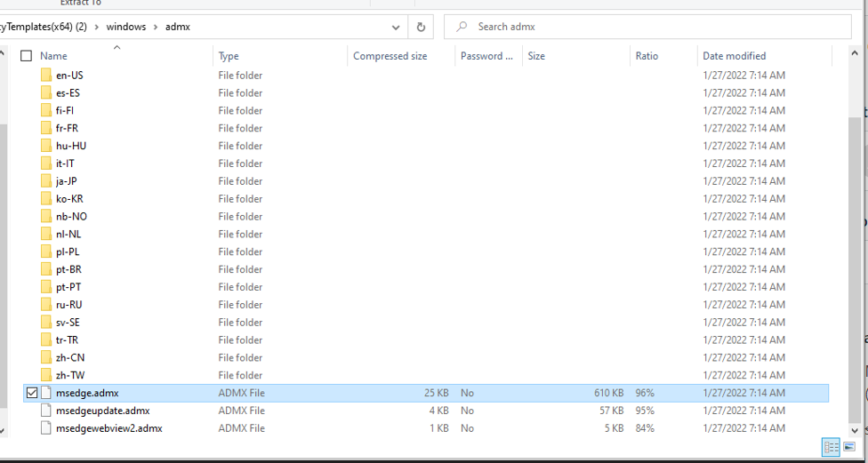The height and width of the screenshot is (463, 868).
Task: Select the sv-SE folder icon
Action: click(x=46, y=323)
